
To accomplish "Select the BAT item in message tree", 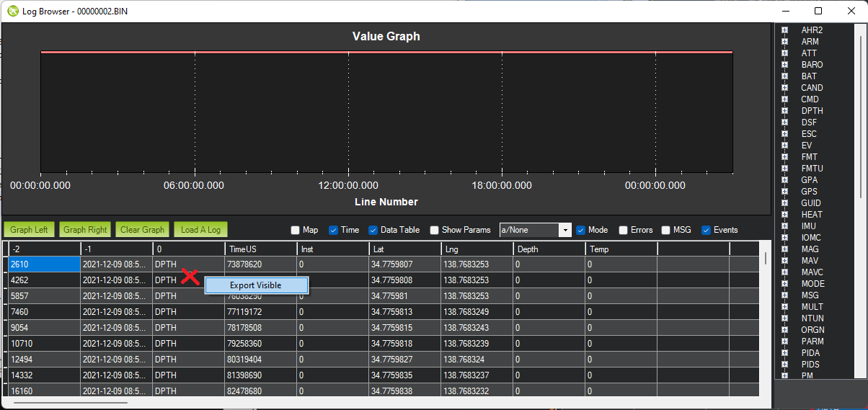I will point(809,76).
